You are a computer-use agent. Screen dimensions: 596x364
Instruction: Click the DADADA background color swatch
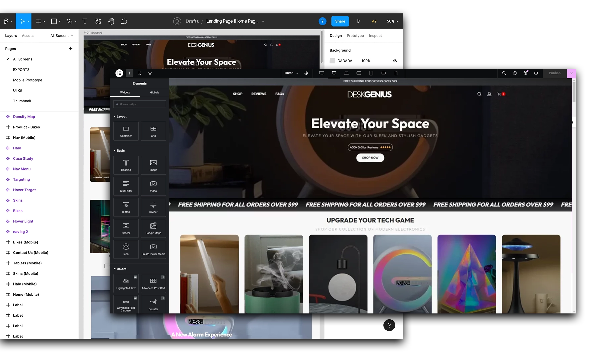click(332, 61)
